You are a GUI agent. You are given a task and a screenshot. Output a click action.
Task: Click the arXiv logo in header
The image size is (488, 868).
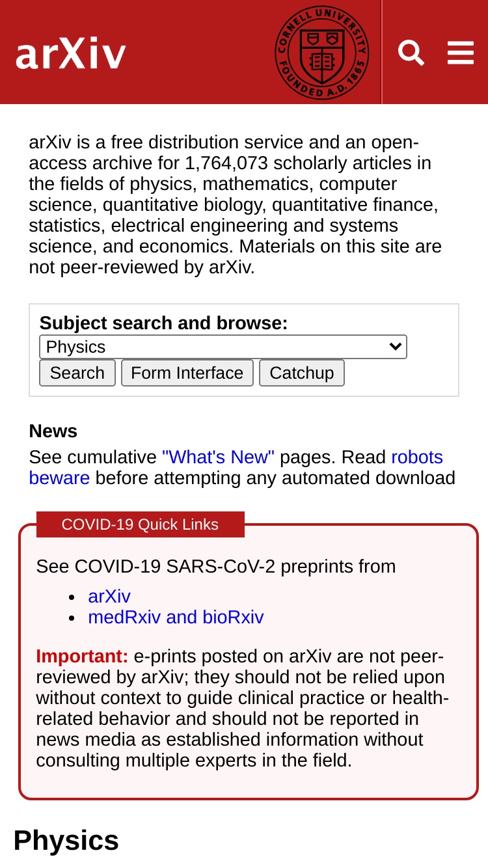coord(71,54)
